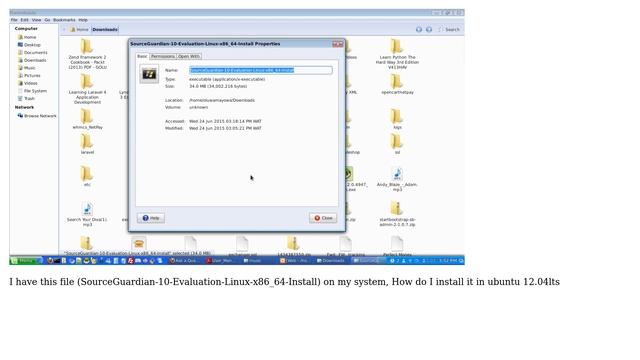Open the Help menu in menu bar

(x=83, y=20)
